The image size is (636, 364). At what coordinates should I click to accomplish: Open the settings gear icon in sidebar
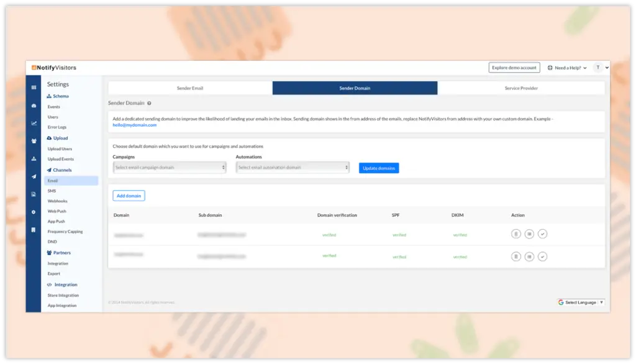[34, 212]
